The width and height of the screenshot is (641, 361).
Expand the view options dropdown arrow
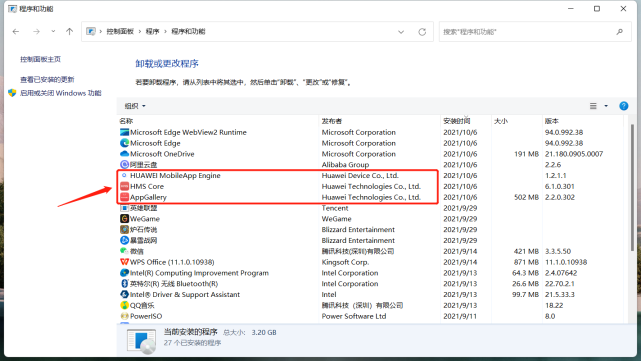click(x=606, y=106)
